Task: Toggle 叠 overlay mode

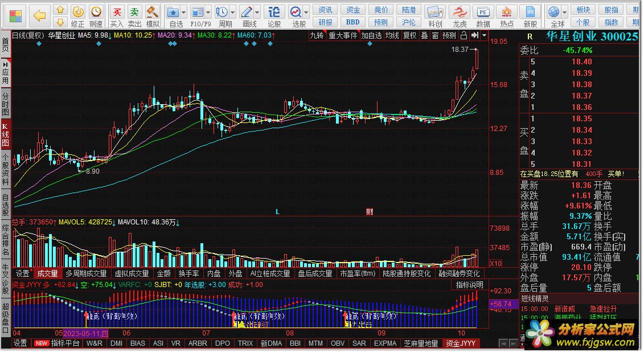Action: tap(425, 36)
